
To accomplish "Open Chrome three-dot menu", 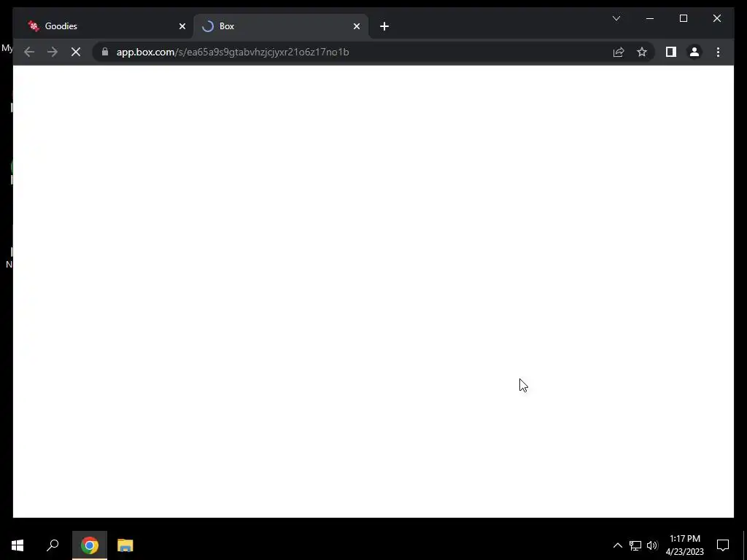I will click(x=718, y=52).
